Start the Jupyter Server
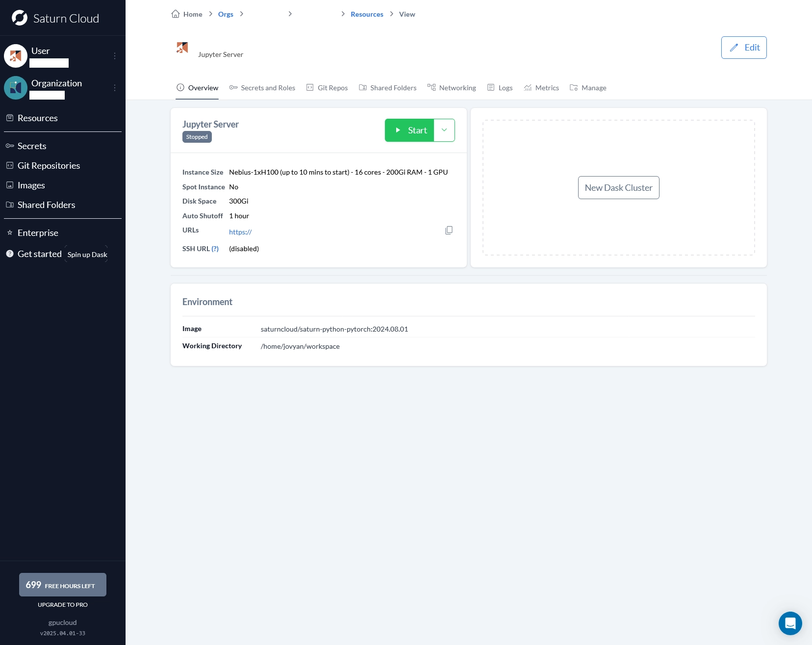 click(x=409, y=130)
